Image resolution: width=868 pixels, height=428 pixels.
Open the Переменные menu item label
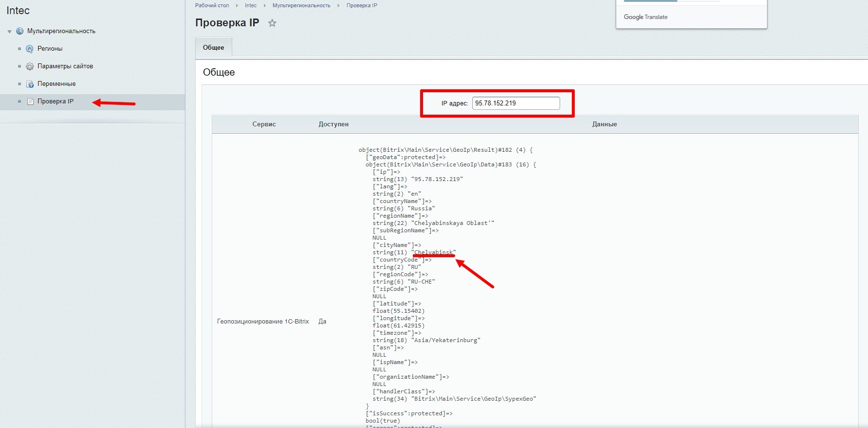pyautogui.click(x=57, y=84)
